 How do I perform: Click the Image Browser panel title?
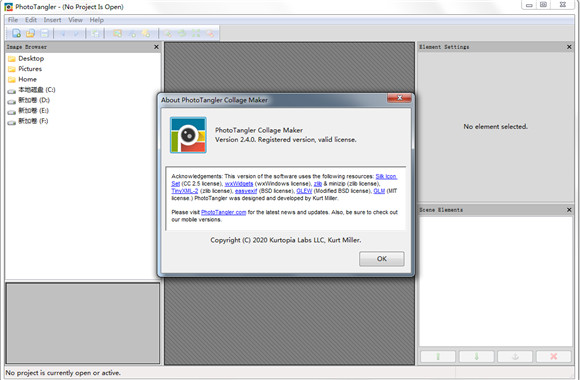(27, 47)
